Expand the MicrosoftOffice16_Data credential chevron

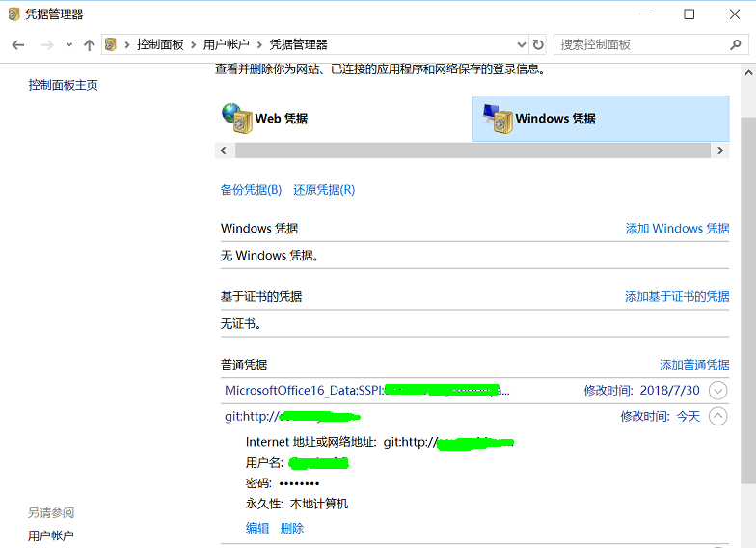(717, 390)
